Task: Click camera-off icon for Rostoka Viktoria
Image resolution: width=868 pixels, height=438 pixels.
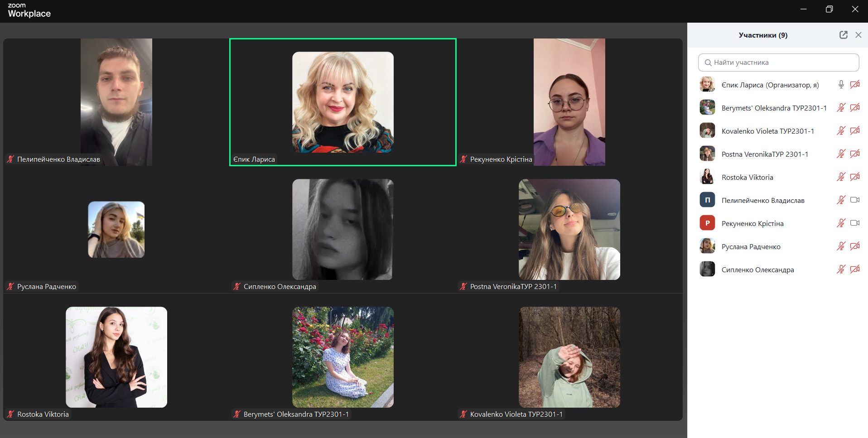Action: pyautogui.click(x=855, y=177)
